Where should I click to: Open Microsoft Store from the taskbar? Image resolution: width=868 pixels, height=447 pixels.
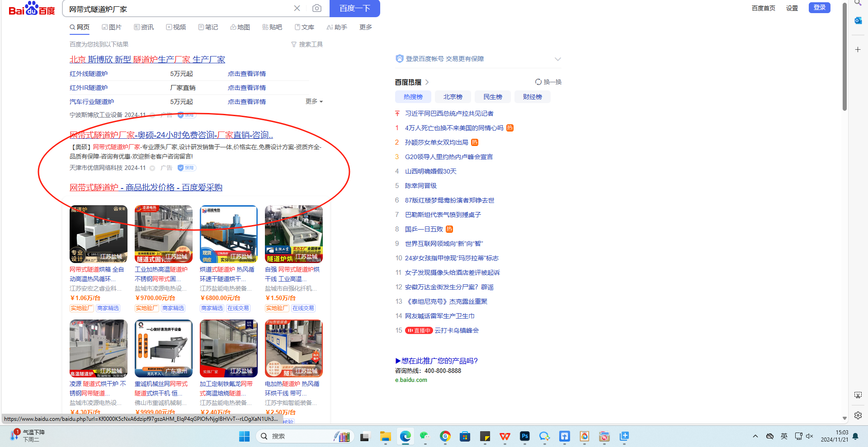coord(465,436)
